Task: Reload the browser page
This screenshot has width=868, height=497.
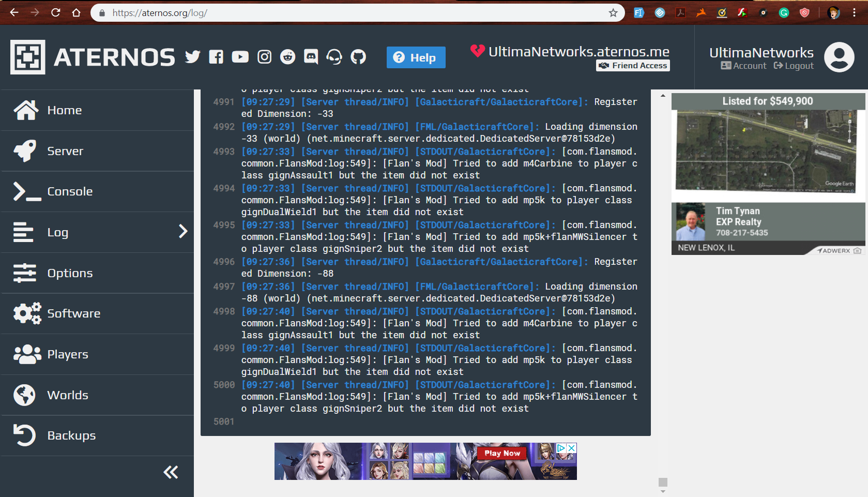Action: point(56,12)
